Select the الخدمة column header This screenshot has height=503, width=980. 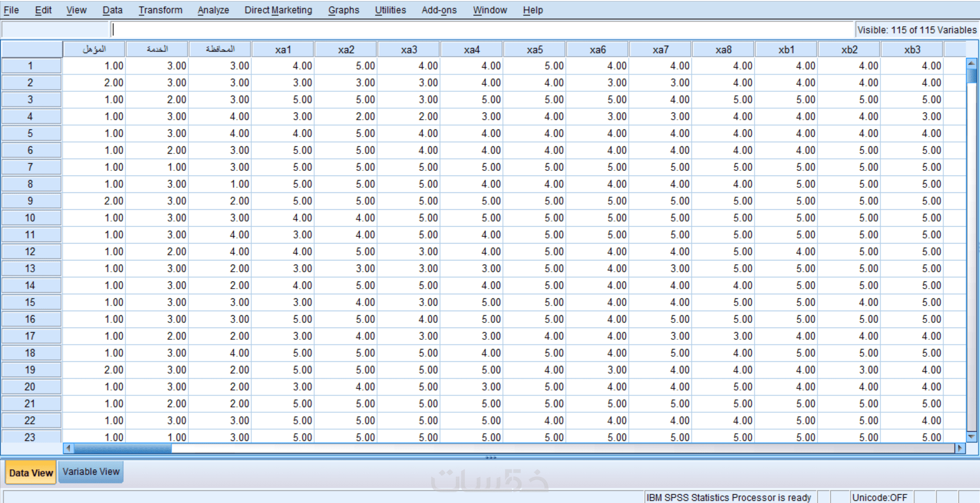157,50
